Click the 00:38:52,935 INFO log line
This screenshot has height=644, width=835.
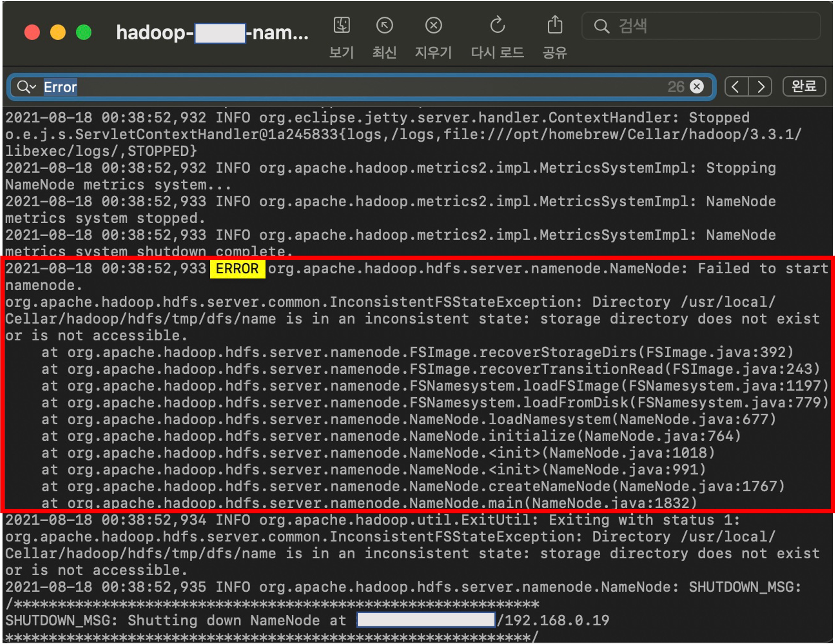click(x=403, y=587)
